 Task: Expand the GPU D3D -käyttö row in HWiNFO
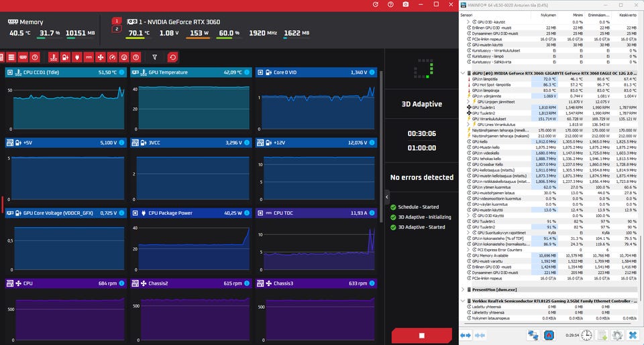(x=468, y=21)
